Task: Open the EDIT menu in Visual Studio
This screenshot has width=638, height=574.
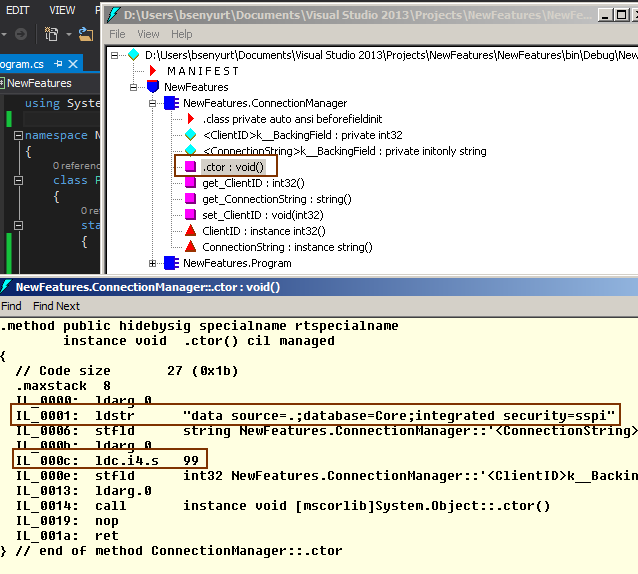Action: point(18,10)
